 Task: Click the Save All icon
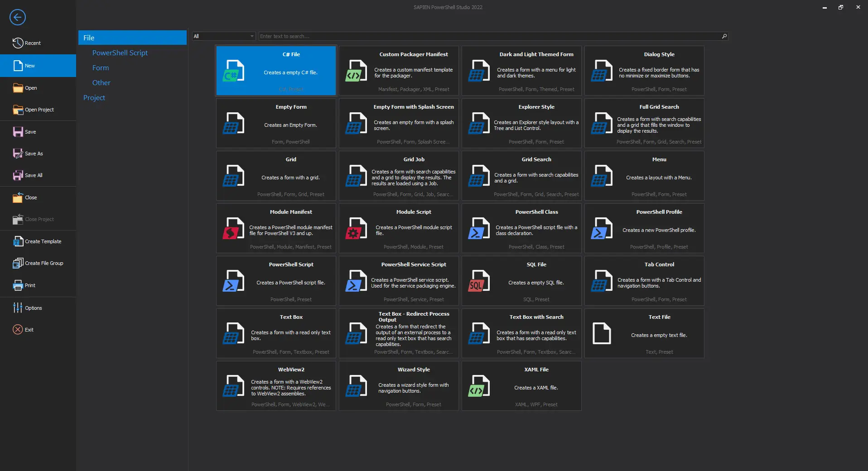click(18, 175)
